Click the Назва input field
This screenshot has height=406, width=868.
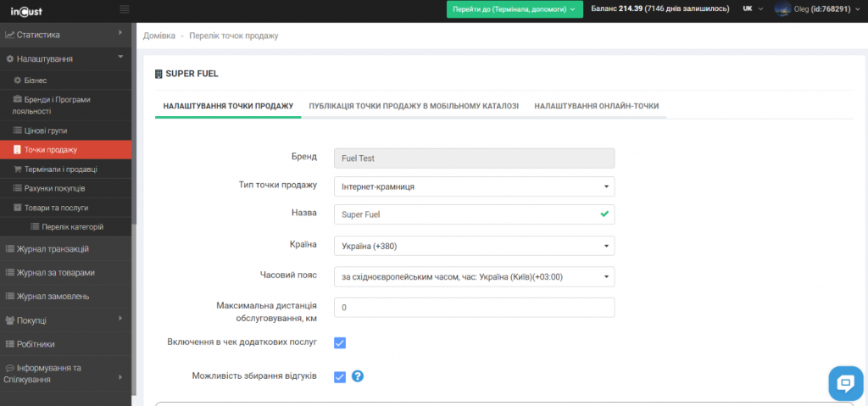click(x=466, y=215)
